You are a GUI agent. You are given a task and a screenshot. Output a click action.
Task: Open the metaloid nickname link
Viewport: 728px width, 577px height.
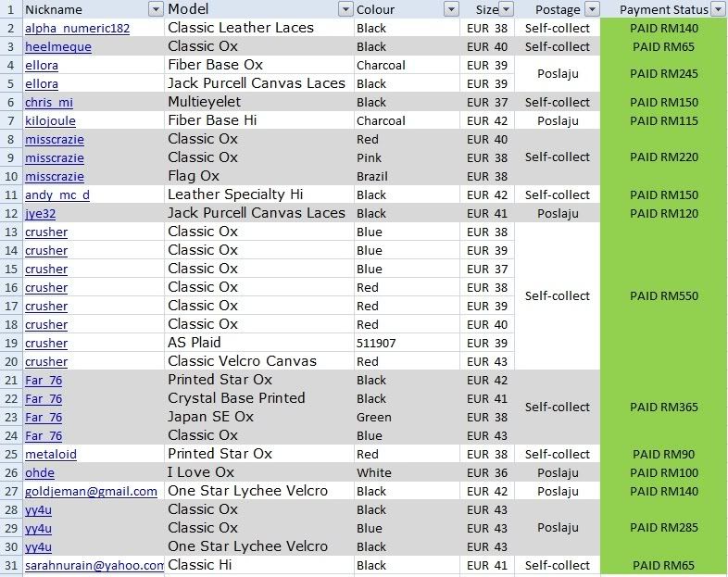pyautogui.click(x=51, y=455)
